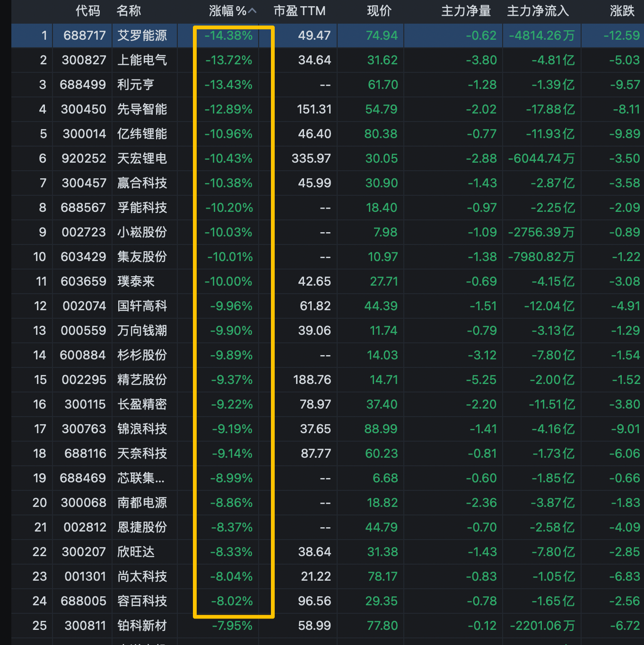Screen dimensions: 644x645
Task: Select stock 欣旺达
Action: (136, 552)
